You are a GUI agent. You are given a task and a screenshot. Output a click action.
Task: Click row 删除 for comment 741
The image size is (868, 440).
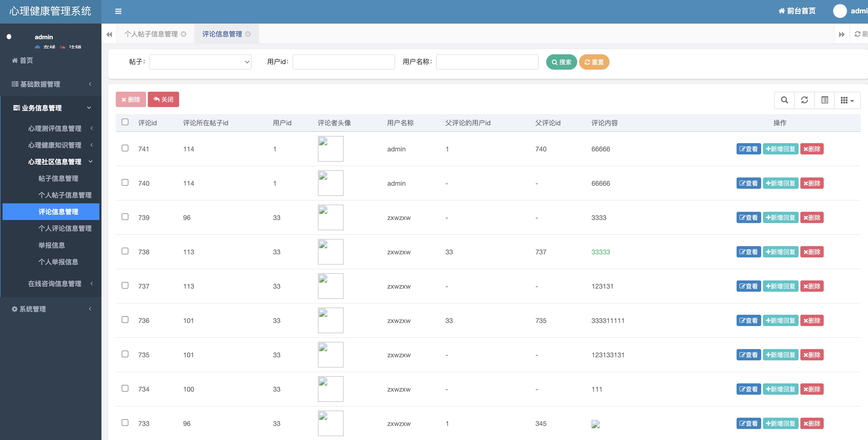point(812,149)
